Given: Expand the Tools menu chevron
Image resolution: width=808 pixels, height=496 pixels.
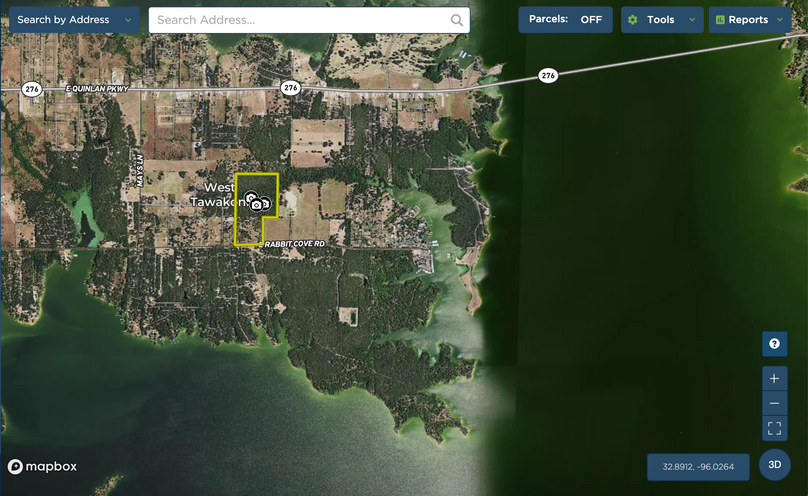Looking at the screenshot, I should (692, 20).
